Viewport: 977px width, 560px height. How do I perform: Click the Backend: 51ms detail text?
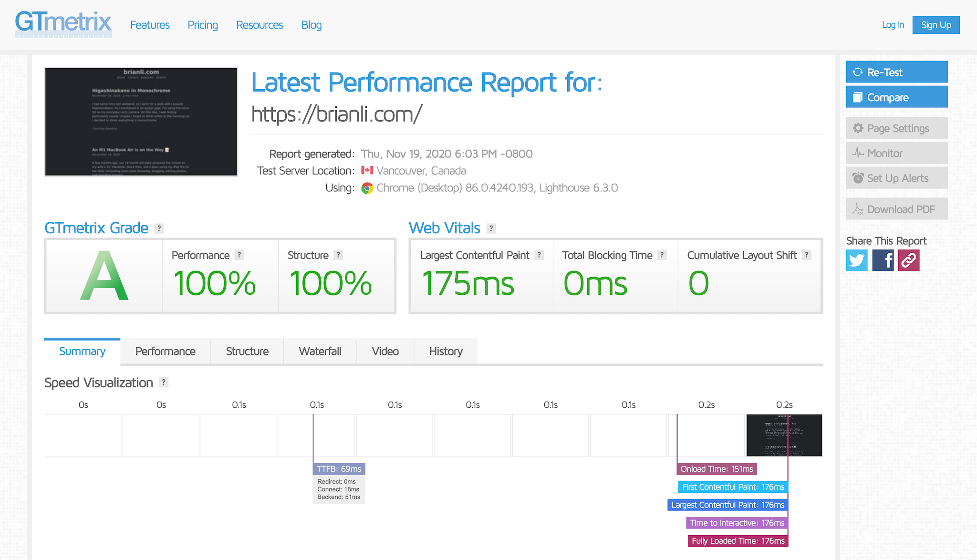[x=339, y=497]
